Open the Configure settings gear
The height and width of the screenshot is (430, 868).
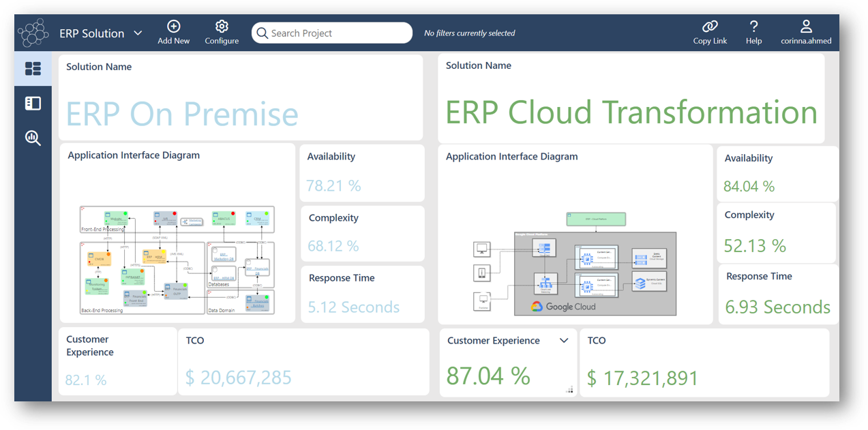click(x=221, y=30)
